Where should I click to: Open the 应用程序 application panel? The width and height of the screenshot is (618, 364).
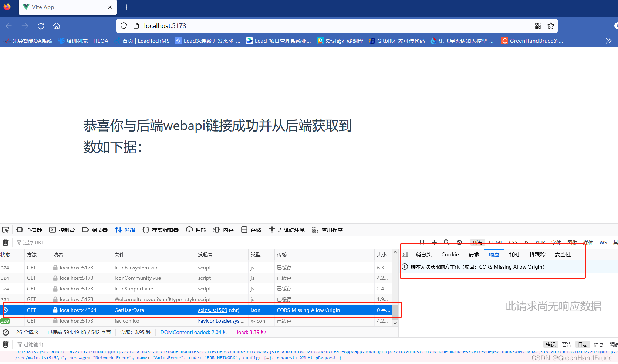click(328, 230)
